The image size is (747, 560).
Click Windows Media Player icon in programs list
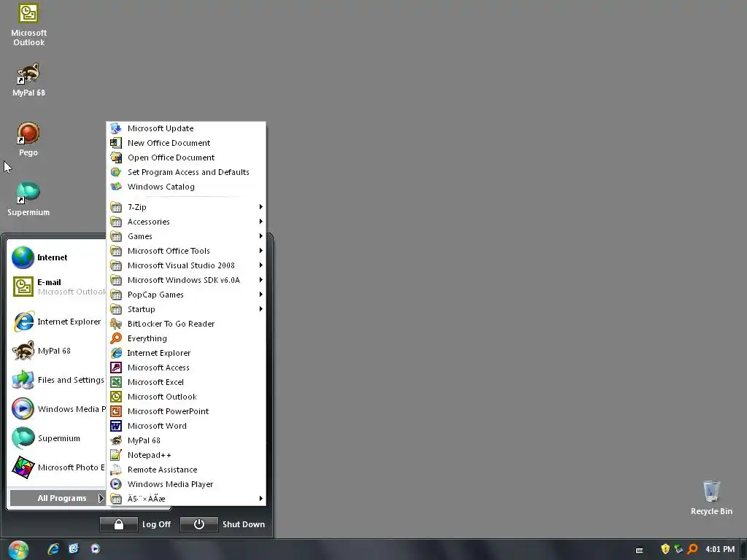(116, 484)
